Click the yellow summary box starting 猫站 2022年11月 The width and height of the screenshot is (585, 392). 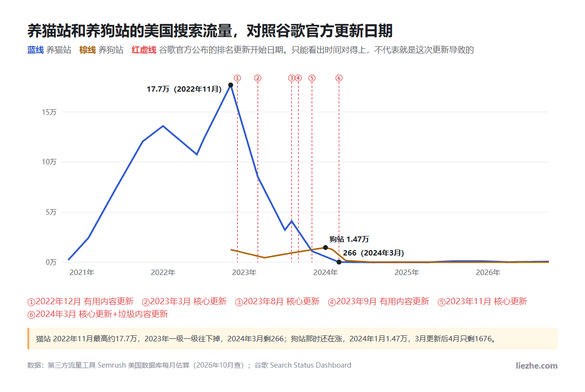(292, 338)
